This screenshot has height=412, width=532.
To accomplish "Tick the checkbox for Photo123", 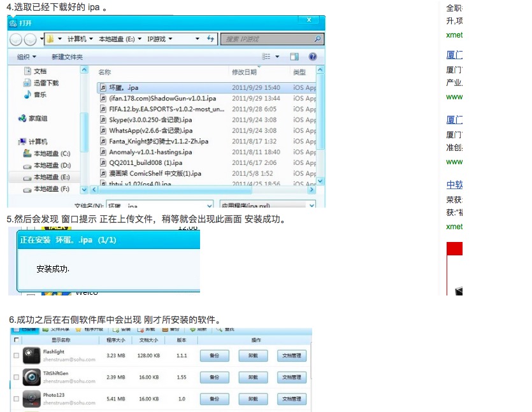I will [16, 399].
